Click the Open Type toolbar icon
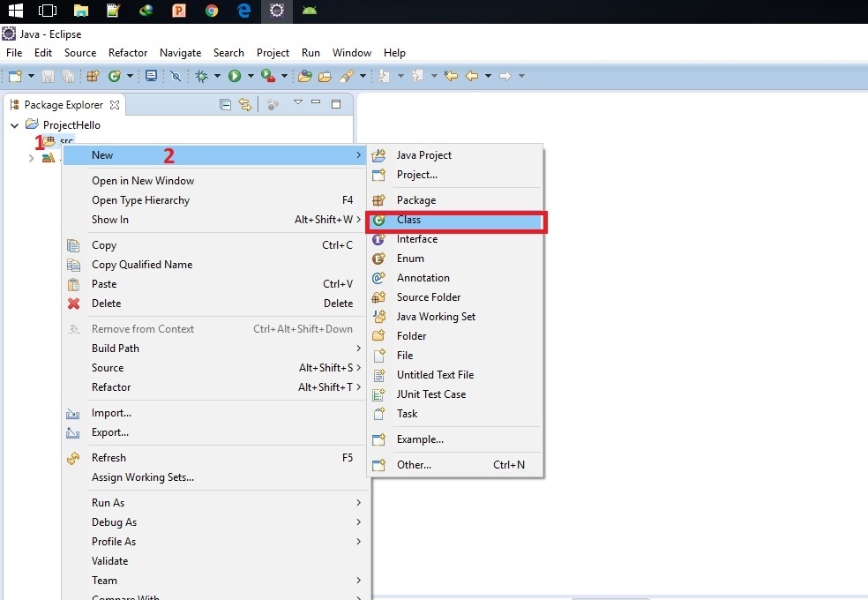The height and width of the screenshot is (600, 868). (x=305, y=77)
